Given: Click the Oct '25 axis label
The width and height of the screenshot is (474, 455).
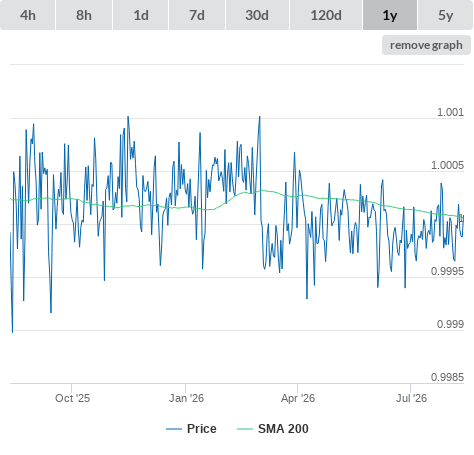Looking at the screenshot, I should pos(72,398).
